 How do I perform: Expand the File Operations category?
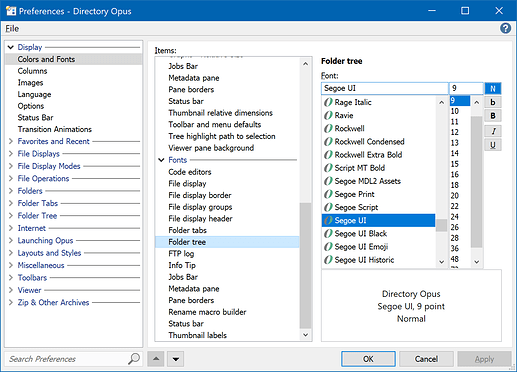click(11, 179)
